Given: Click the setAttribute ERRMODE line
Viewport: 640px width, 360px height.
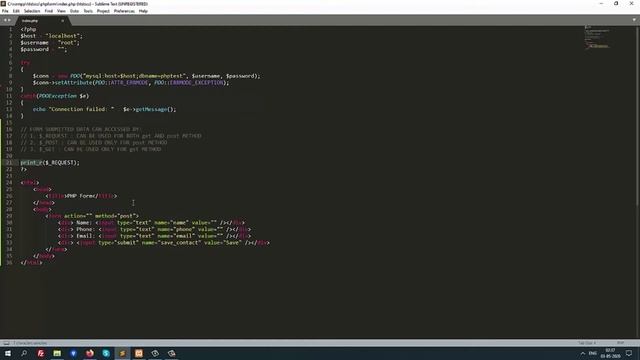Looking at the screenshot, I should click(x=131, y=82).
